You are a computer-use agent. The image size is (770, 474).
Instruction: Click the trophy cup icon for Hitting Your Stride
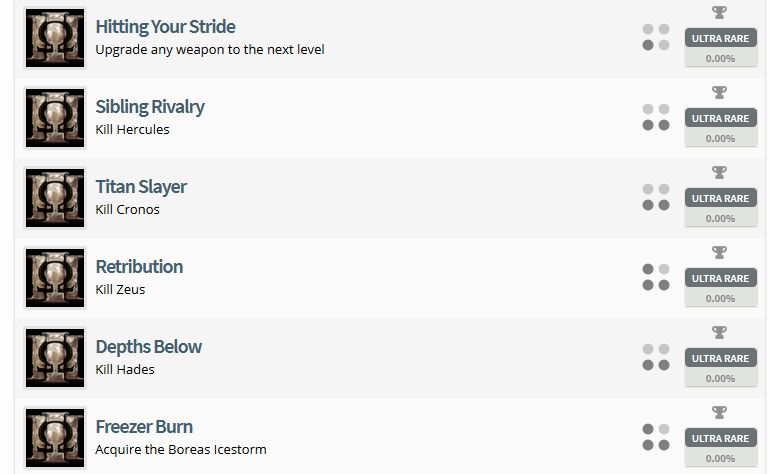point(720,13)
